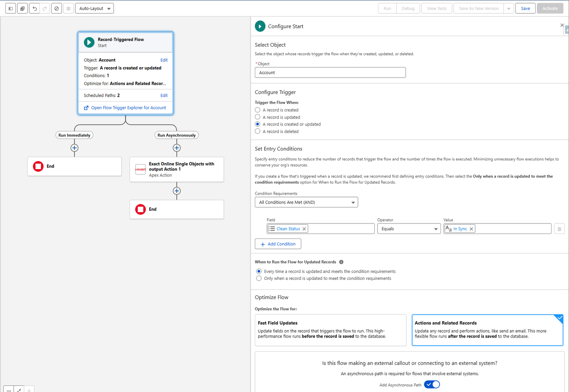This screenshot has height=392, width=569.
Task: Toggle the toolbox sidebar icon
Action: [11, 9]
